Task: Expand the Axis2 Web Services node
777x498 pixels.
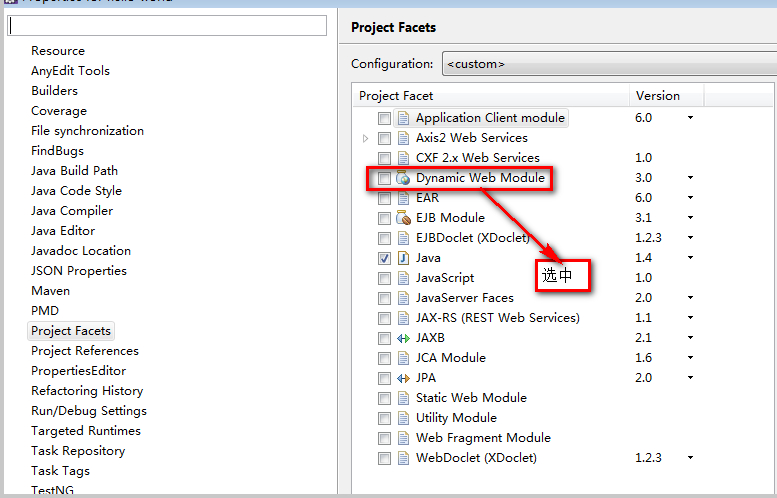Action: pyautogui.click(x=366, y=138)
